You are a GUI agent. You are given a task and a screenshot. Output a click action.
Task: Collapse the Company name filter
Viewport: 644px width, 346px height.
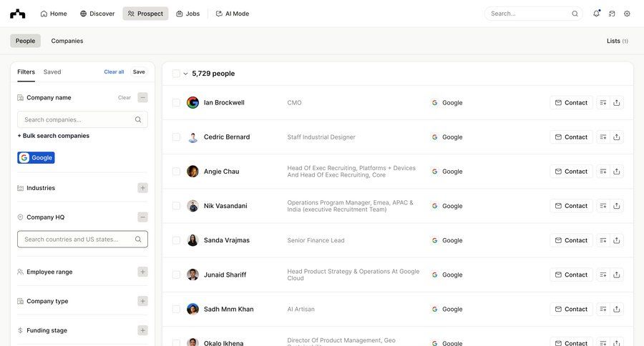[142, 98]
